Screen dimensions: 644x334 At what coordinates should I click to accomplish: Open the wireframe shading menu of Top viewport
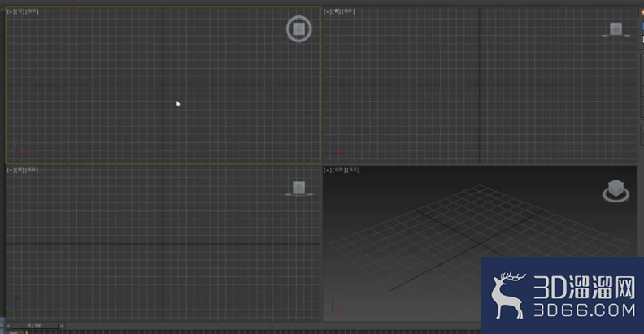[33, 11]
